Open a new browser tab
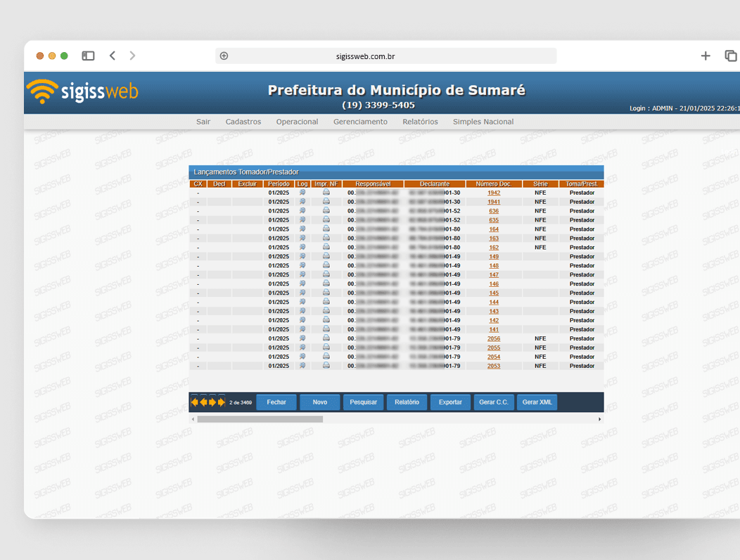The image size is (740, 560). coord(706,56)
